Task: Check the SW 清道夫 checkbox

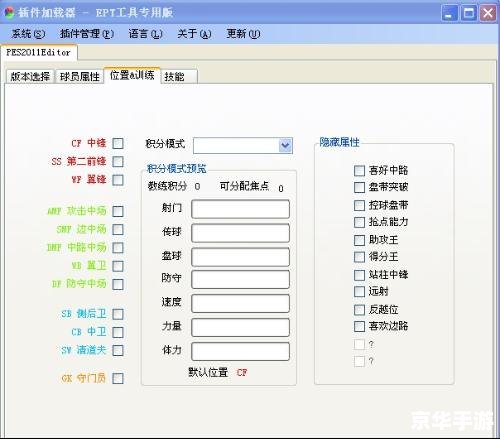Action: pos(118,350)
